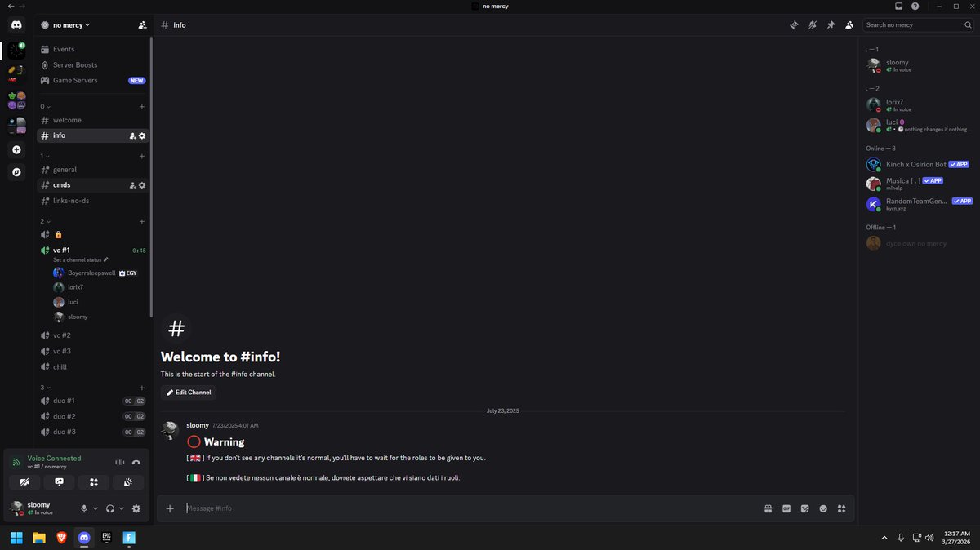
Task: Open emoji picker
Action: [x=823, y=508]
